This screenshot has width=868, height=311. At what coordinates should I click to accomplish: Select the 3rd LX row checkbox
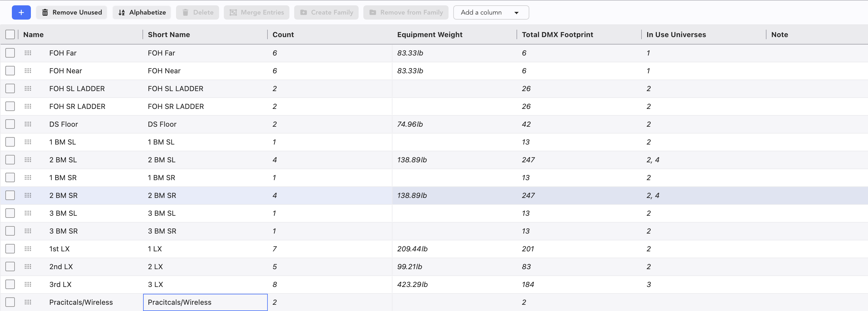(x=10, y=284)
